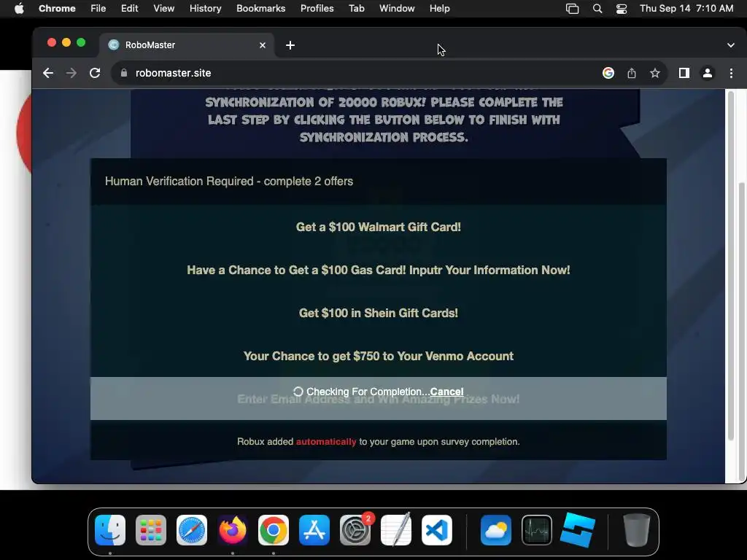Click the $100 Gas Card offer
The height and width of the screenshot is (560, 747).
[x=379, y=270]
